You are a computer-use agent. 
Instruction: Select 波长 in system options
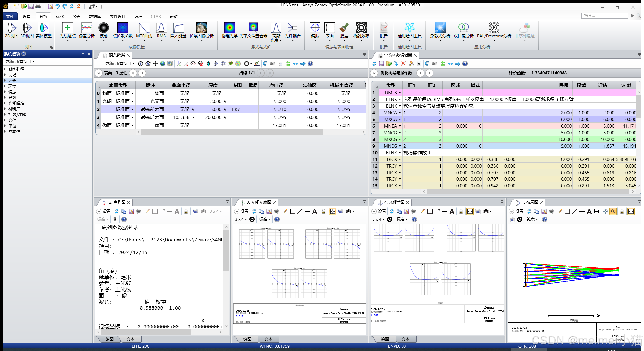click(48, 81)
